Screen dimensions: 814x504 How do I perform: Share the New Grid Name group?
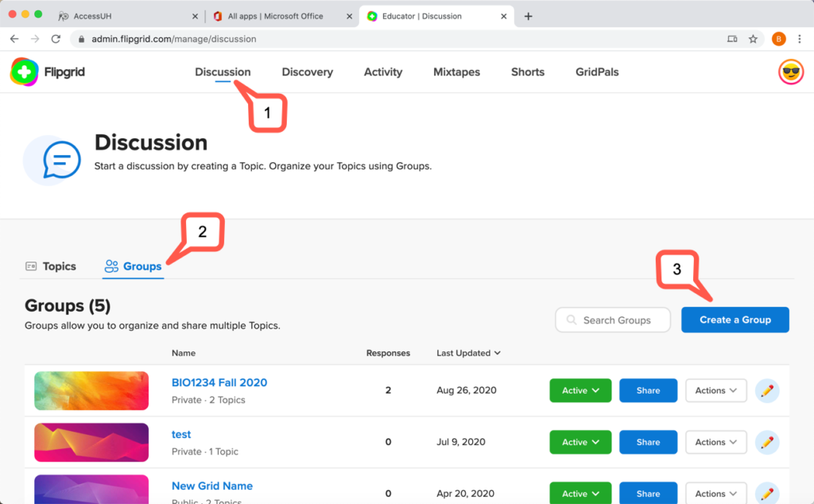648,493
